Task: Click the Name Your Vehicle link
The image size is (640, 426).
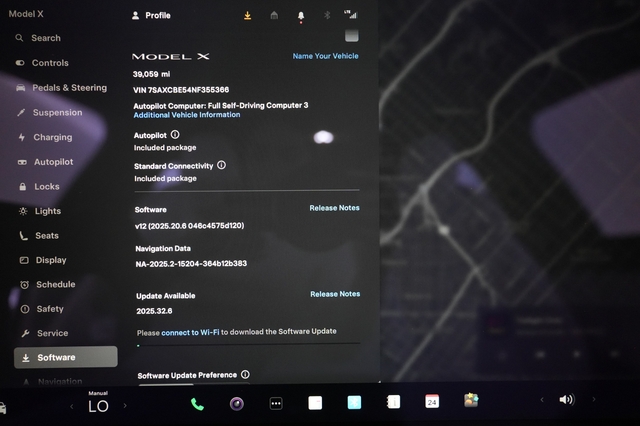Action: click(x=325, y=57)
